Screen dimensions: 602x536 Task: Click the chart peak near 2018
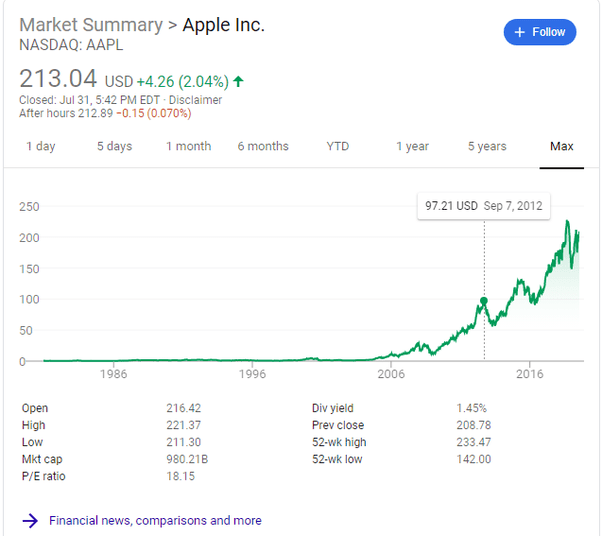[568, 222]
